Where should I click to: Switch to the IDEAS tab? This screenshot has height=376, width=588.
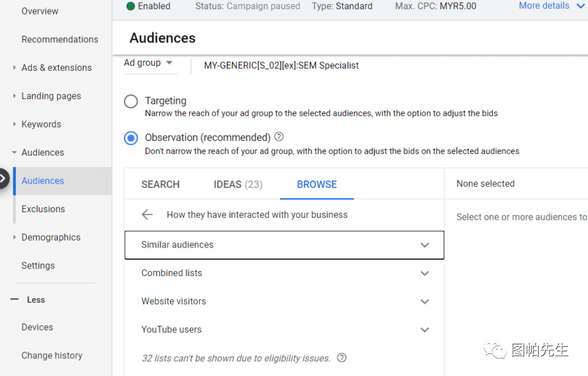coord(238,184)
